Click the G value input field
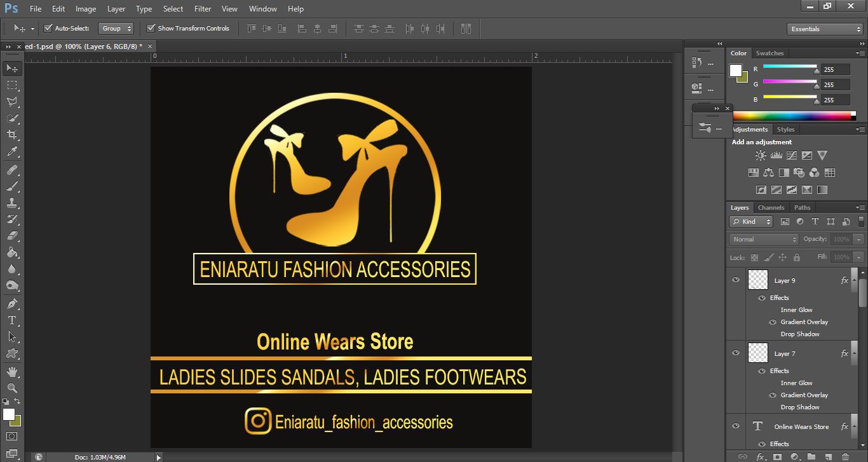Screen dimensions: 868x462 pyautogui.click(x=835, y=85)
